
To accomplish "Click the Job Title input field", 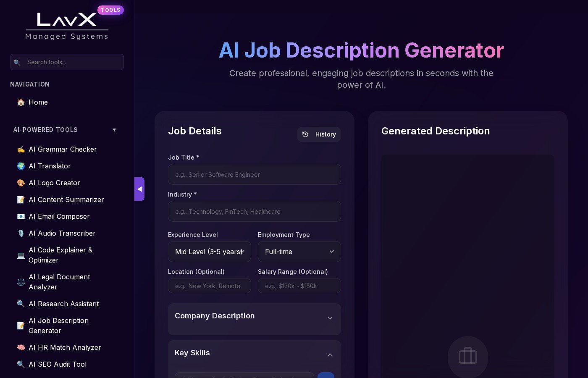I will (254, 174).
